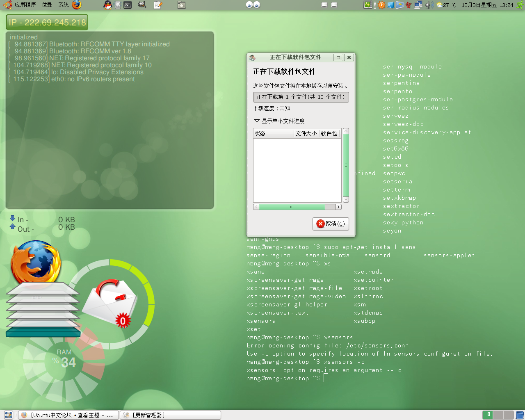This screenshot has height=420, width=525.
Task: Open the trash icon in bottom panel
Action: click(520, 415)
